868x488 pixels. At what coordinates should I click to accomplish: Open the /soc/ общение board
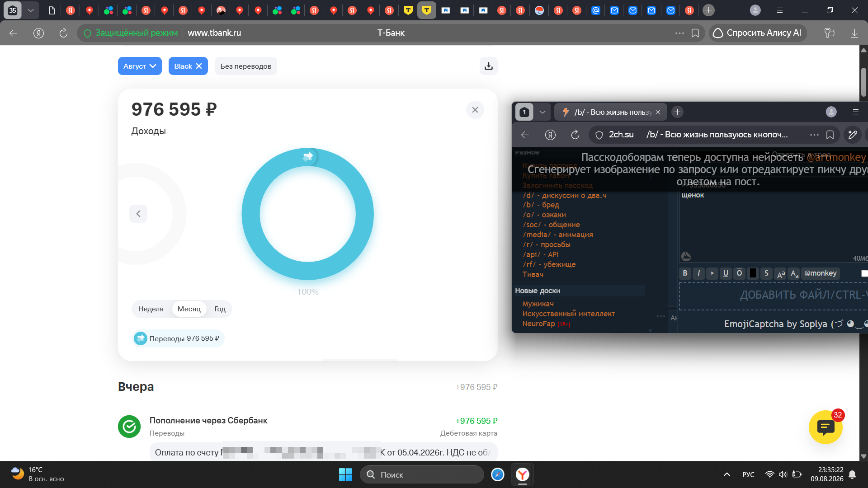[551, 225]
